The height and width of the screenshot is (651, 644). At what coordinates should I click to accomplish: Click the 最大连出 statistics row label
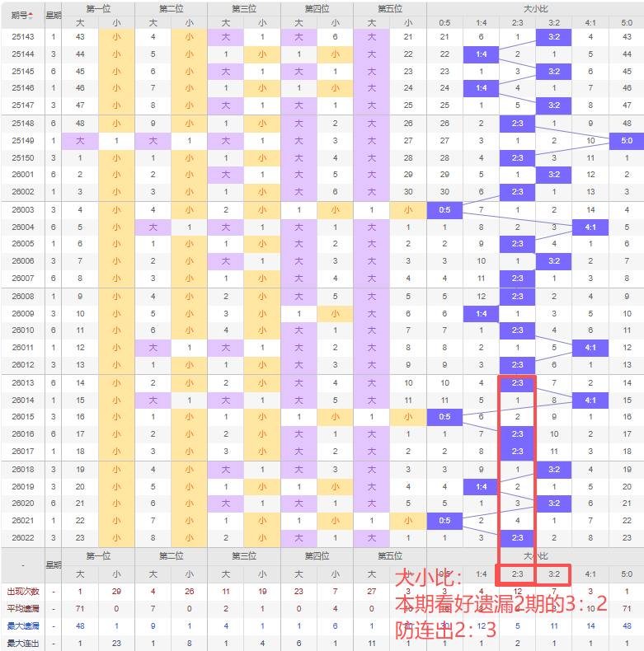[23, 643]
